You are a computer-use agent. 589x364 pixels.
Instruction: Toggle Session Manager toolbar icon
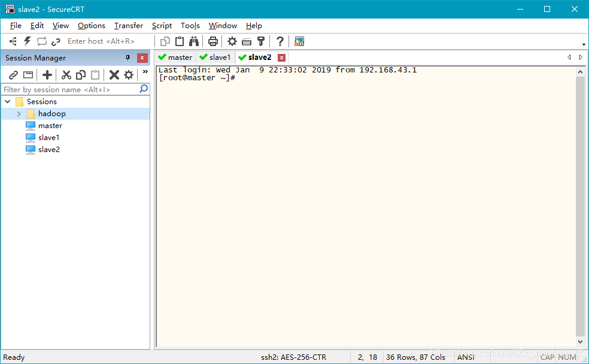(13, 41)
